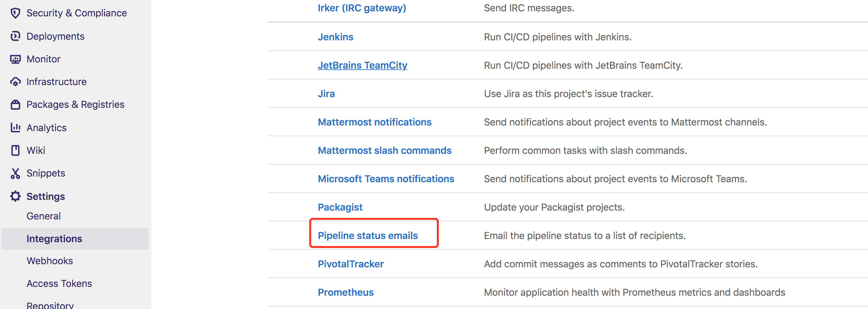Open the Prometheus integration
868x309 pixels.
coord(345,292)
